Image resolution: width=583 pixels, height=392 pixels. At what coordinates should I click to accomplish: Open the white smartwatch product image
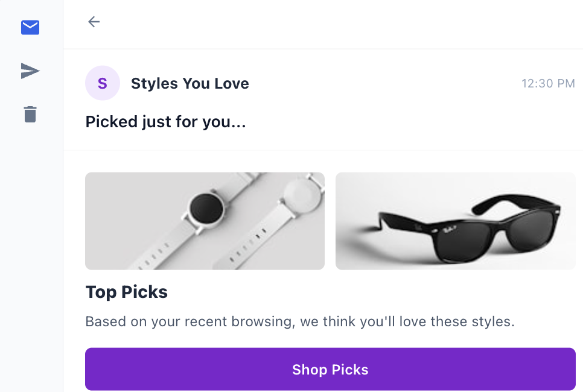(205, 221)
